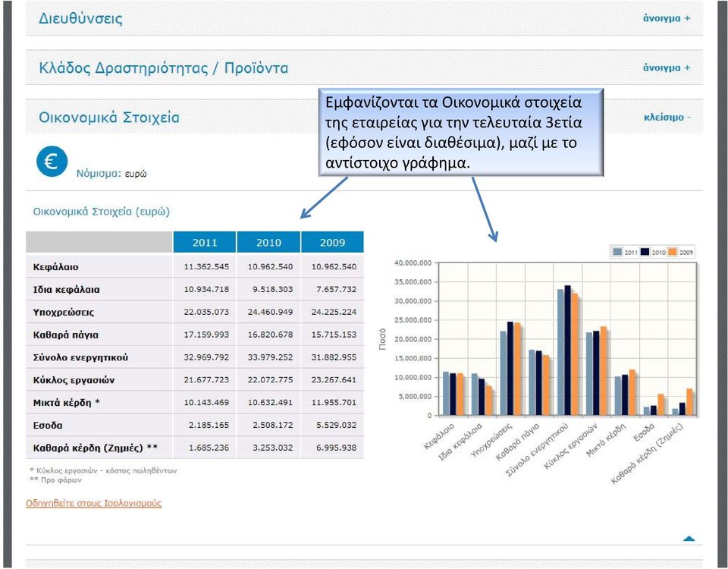
Task: Select cell value 1.685.236
Action: coord(209,448)
